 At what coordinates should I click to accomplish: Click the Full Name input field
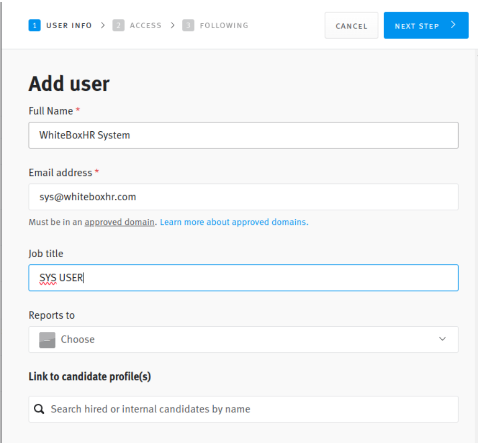(x=243, y=135)
